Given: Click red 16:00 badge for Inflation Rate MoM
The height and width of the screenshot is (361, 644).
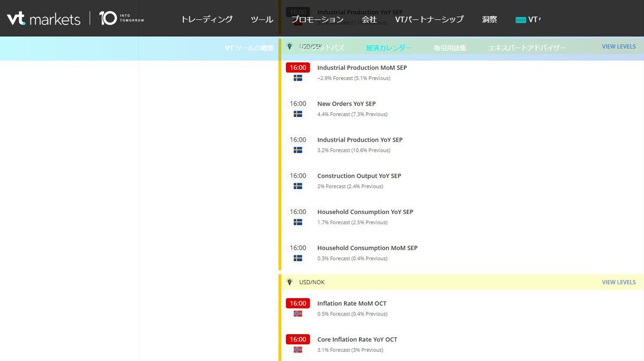Looking at the screenshot, I should coord(298,303).
